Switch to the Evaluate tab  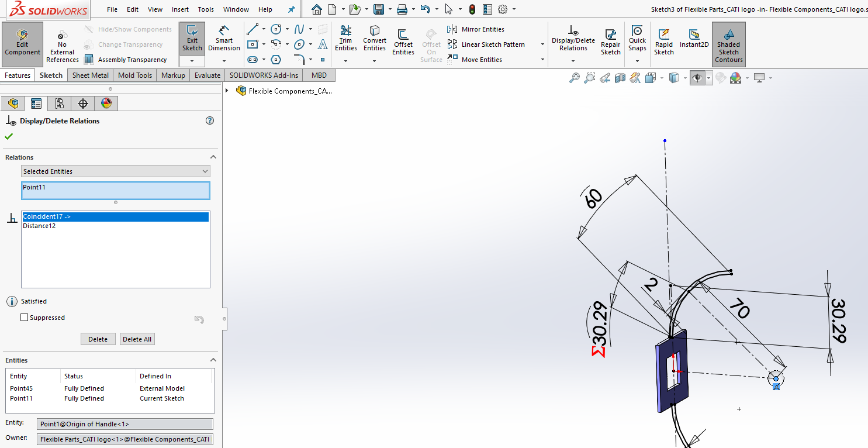click(208, 75)
